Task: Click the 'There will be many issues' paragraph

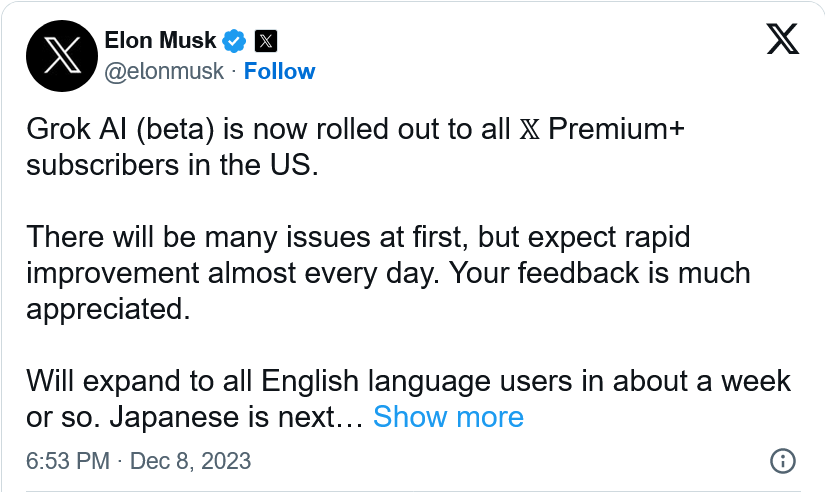Action: click(388, 273)
